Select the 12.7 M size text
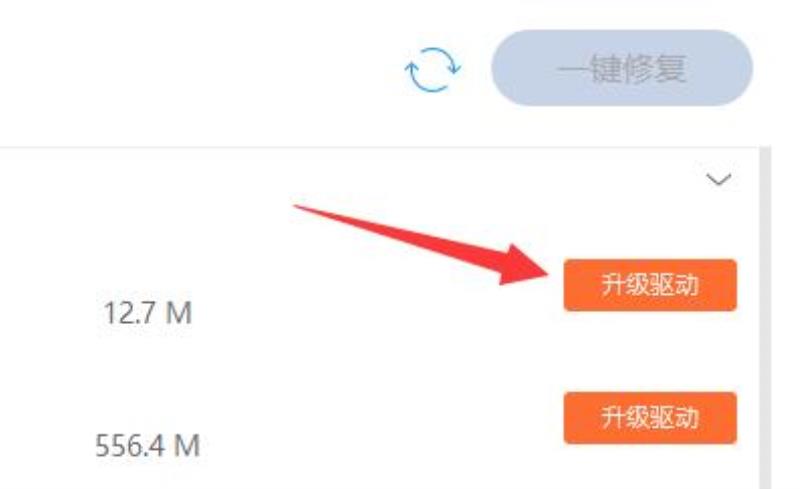 [148, 312]
